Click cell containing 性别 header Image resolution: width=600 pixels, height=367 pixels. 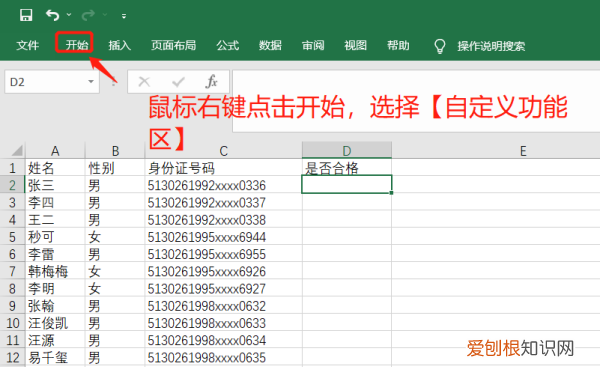click(115, 168)
